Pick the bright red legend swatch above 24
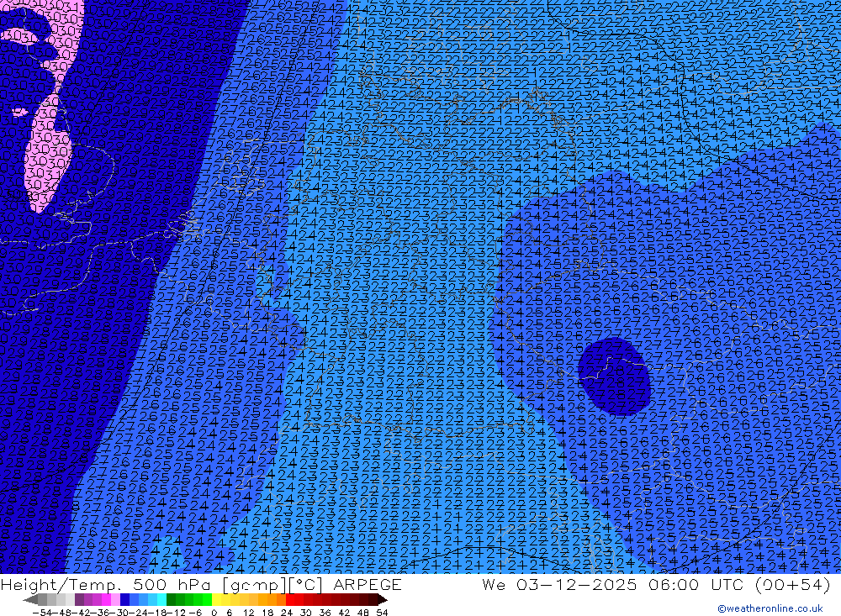This screenshot has height=616, width=841. pos(290,600)
